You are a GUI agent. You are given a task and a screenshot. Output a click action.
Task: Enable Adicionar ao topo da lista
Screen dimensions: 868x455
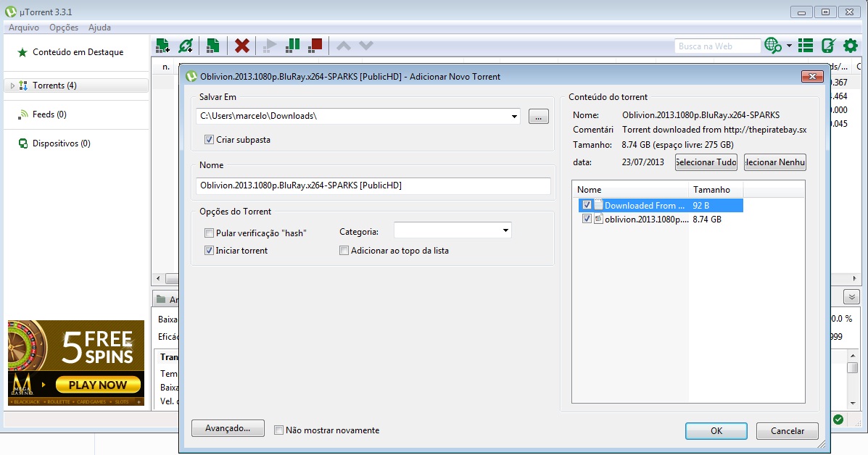(344, 251)
